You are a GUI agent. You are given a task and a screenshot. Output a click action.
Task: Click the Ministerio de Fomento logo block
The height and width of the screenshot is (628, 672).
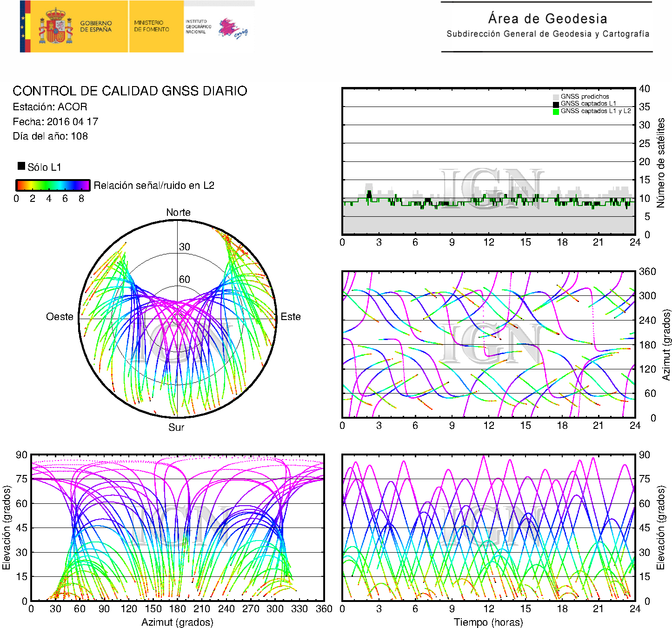(156, 27)
